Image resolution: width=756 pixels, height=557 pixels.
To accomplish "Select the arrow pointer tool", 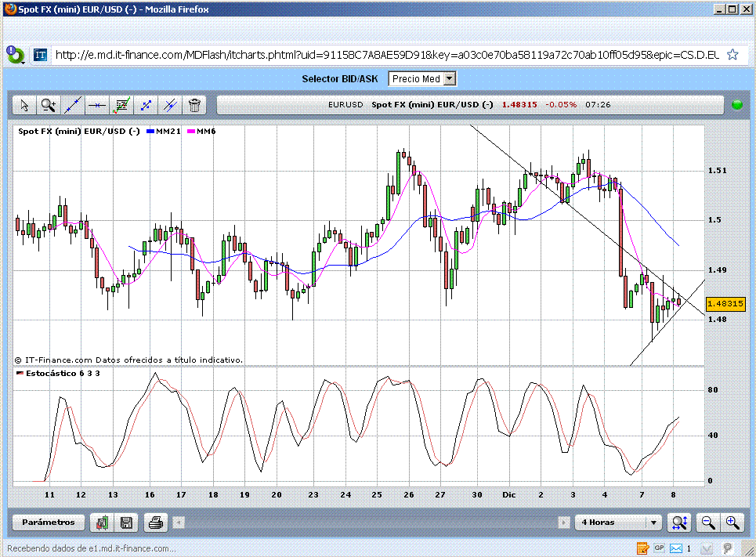I will tap(24, 105).
